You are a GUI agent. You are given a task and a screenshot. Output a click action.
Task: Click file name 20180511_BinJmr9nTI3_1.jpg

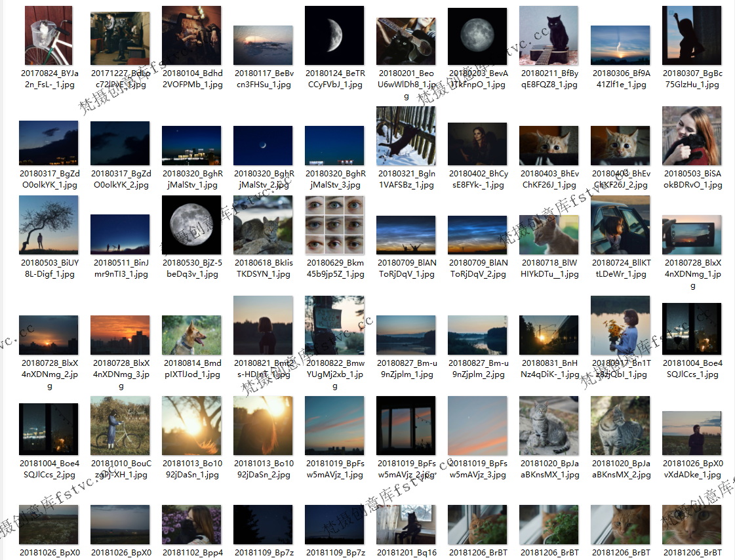click(121, 268)
